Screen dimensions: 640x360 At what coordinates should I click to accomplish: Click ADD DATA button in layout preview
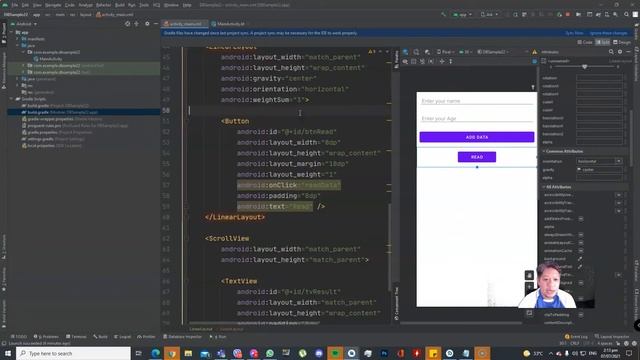coord(477,137)
